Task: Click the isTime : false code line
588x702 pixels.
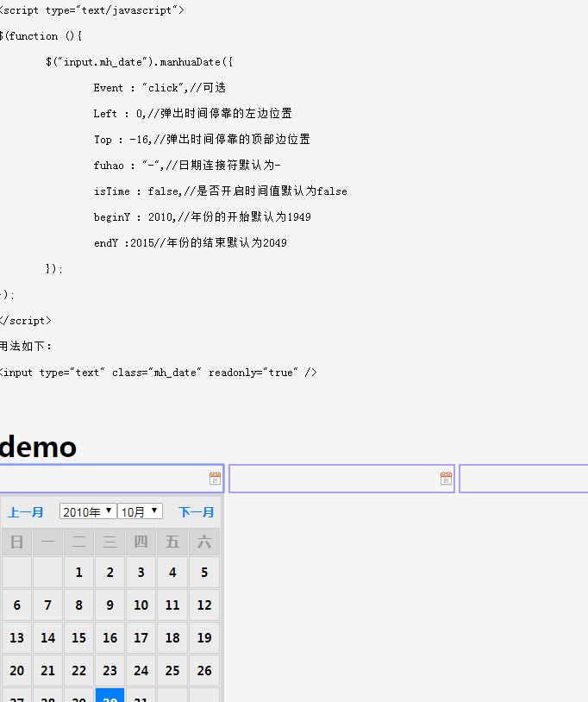Action: 220,191
